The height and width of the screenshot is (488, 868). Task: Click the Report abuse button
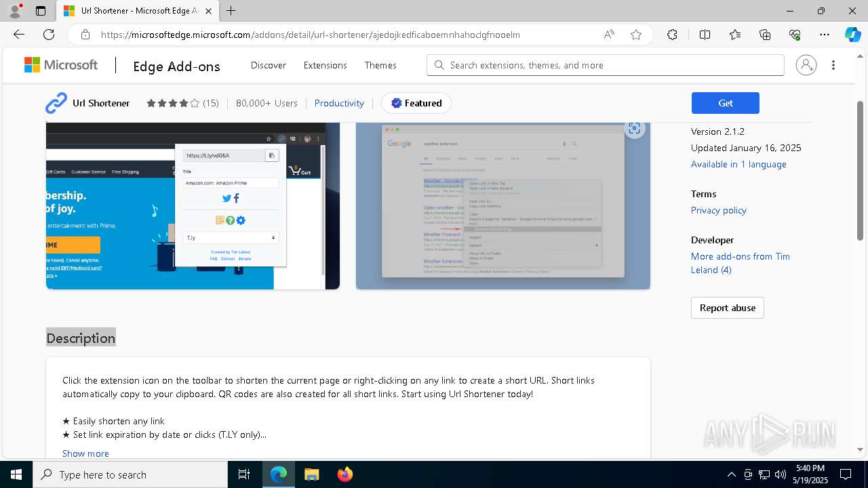pos(728,308)
